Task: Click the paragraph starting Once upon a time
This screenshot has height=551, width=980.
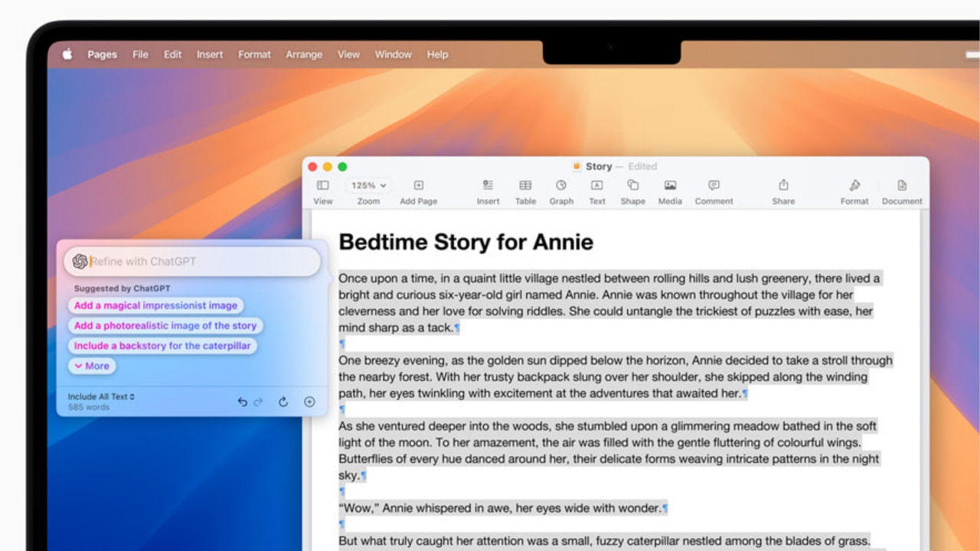Action: coord(609,303)
